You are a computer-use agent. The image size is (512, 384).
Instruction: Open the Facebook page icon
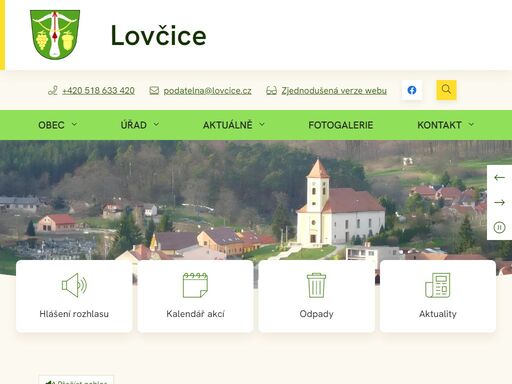[412, 90]
